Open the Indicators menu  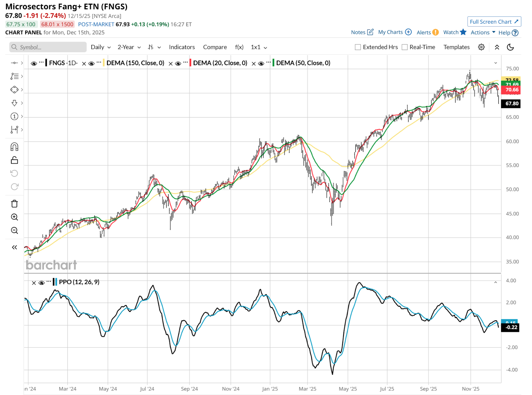[x=182, y=47]
